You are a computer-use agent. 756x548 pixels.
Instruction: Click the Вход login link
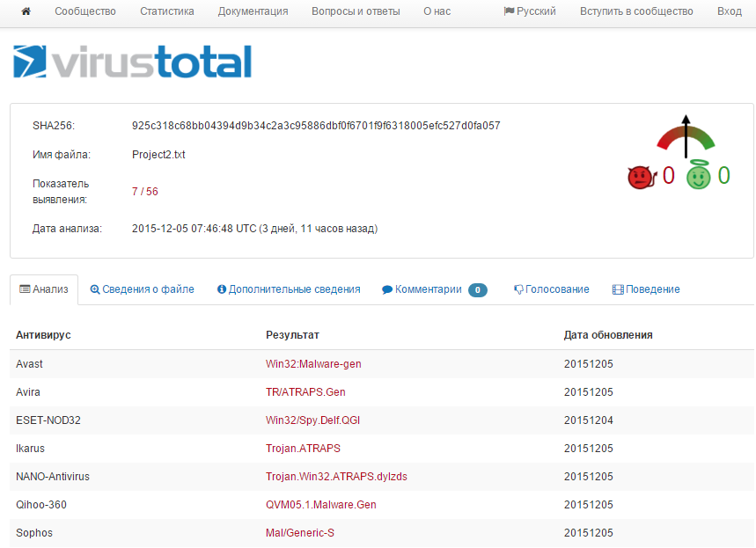click(729, 11)
